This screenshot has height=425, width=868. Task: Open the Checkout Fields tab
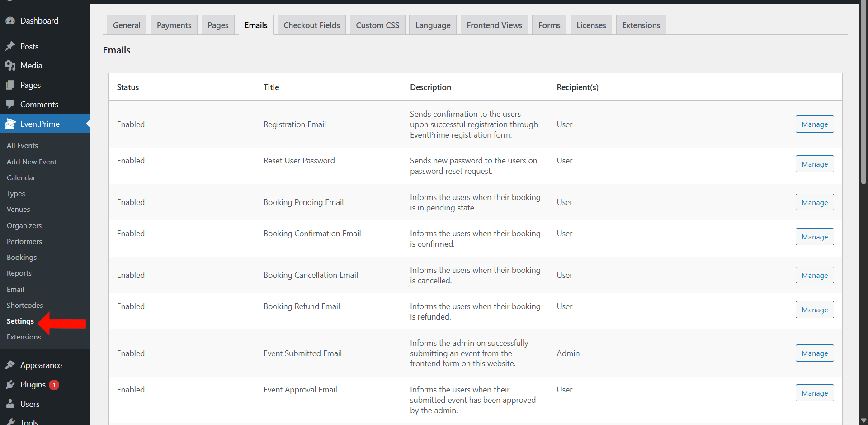(x=311, y=25)
